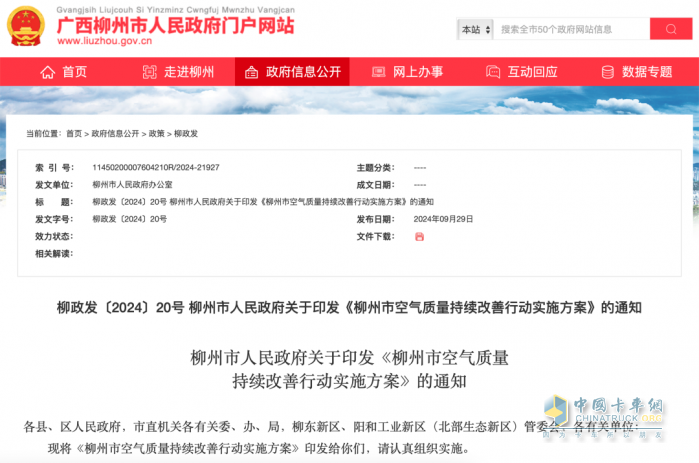Image resolution: width=699 pixels, height=463 pixels.
Task: Click the database icon beside 数据专题
Action: (607, 72)
